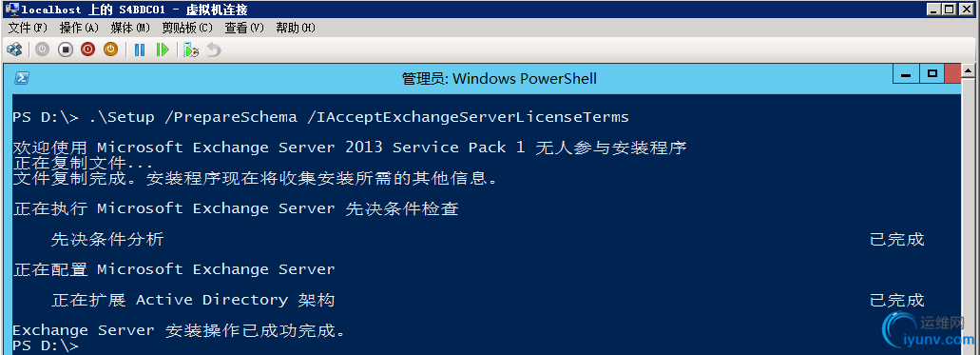Click the greyed-out Start power icon
Image resolution: width=980 pixels, height=355 pixels.
(x=42, y=49)
